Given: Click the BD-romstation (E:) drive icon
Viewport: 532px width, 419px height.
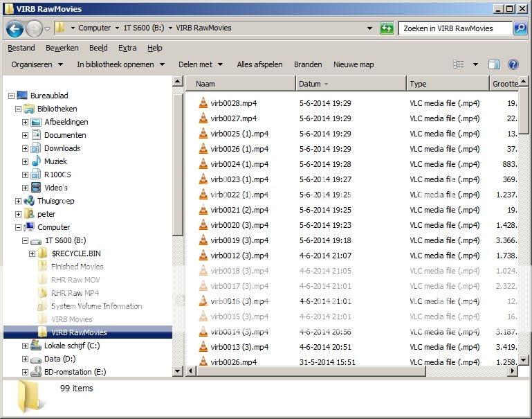Looking at the screenshot, I should point(36,372).
